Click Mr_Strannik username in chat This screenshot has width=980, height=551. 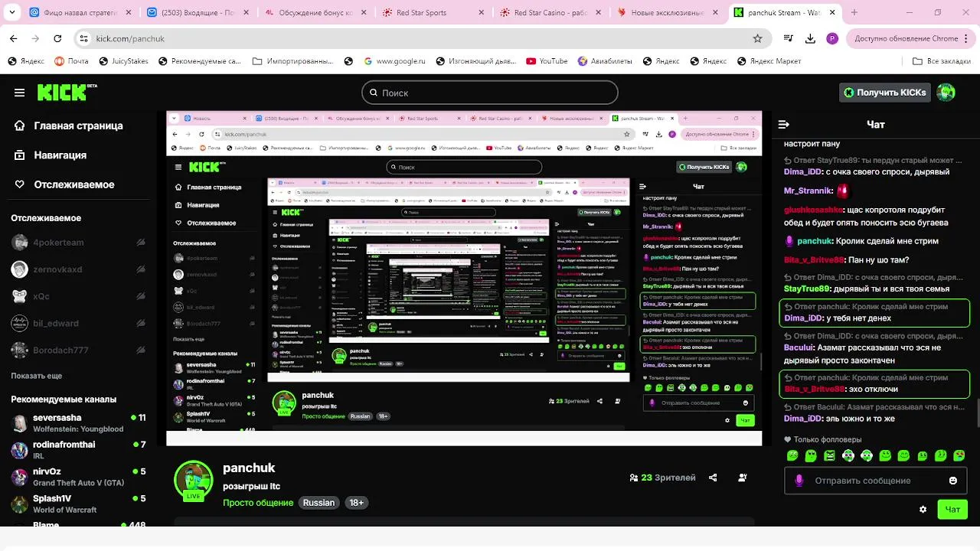point(808,191)
